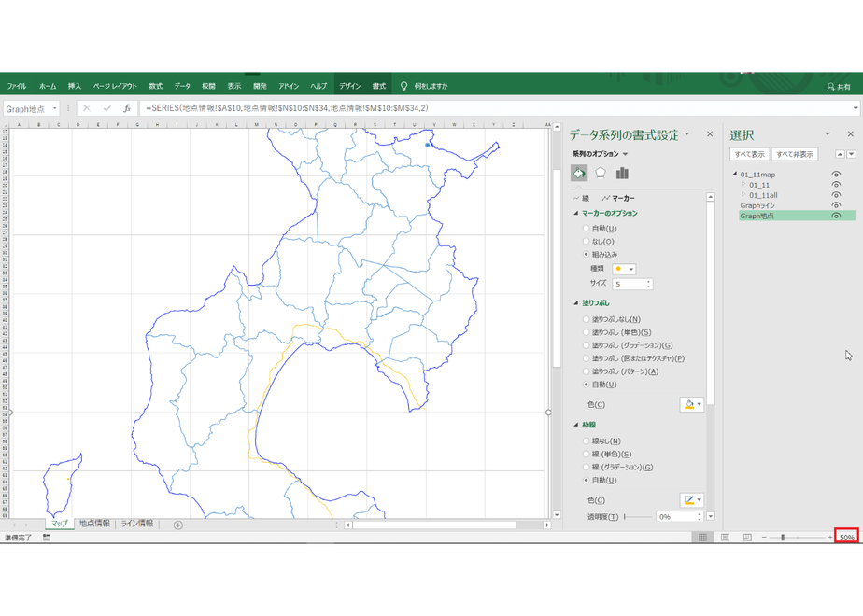Open the ページ レイアウト ribbon tab
Screen dimensions: 863x616
tap(115, 86)
